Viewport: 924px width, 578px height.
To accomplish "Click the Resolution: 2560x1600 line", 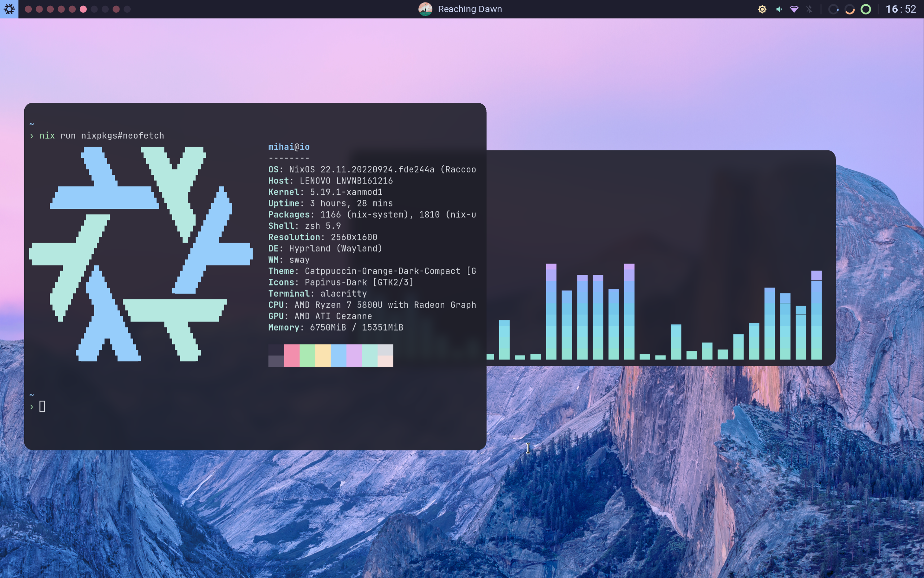I will tap(323, 237).
